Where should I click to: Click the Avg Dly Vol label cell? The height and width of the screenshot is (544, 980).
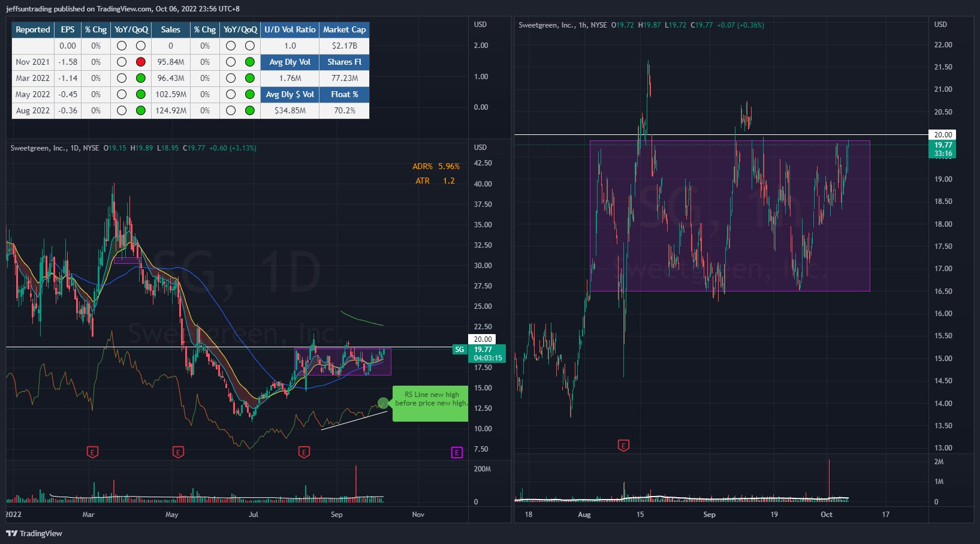coord(290,62)
